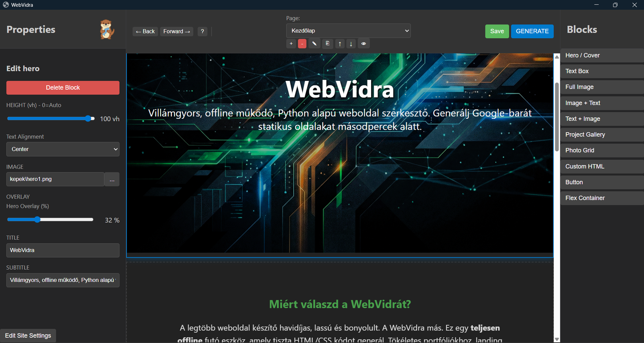Add an Image + Text block
The image size is (644, 343).
[602, 103]
